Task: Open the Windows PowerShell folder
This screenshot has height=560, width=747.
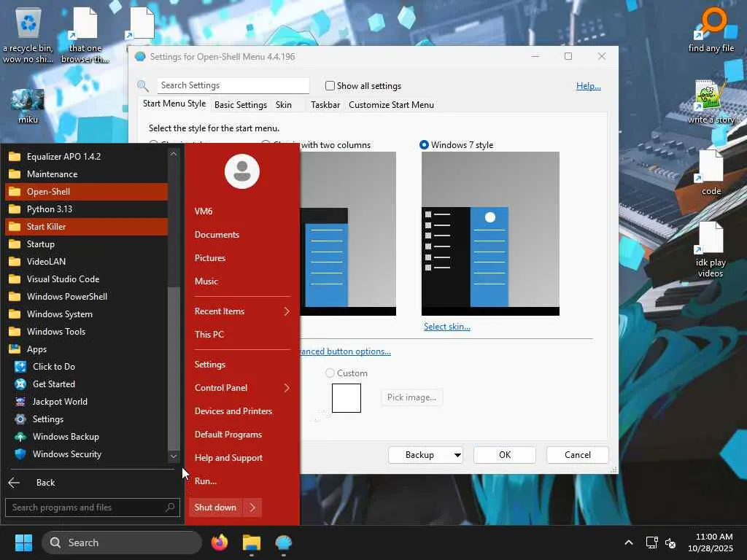Action: pyautogui.click(x=86, y=297)
